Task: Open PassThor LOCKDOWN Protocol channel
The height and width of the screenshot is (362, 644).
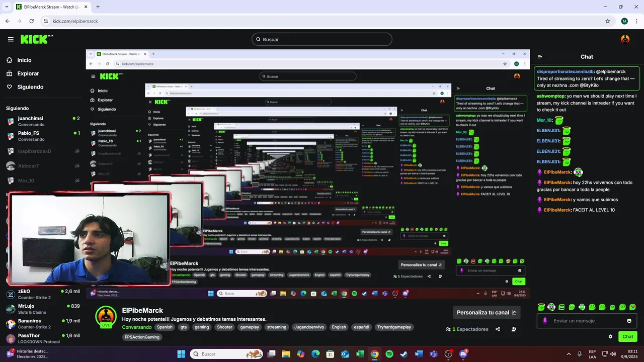Action: pyautogui.click(x=42, y=338)
